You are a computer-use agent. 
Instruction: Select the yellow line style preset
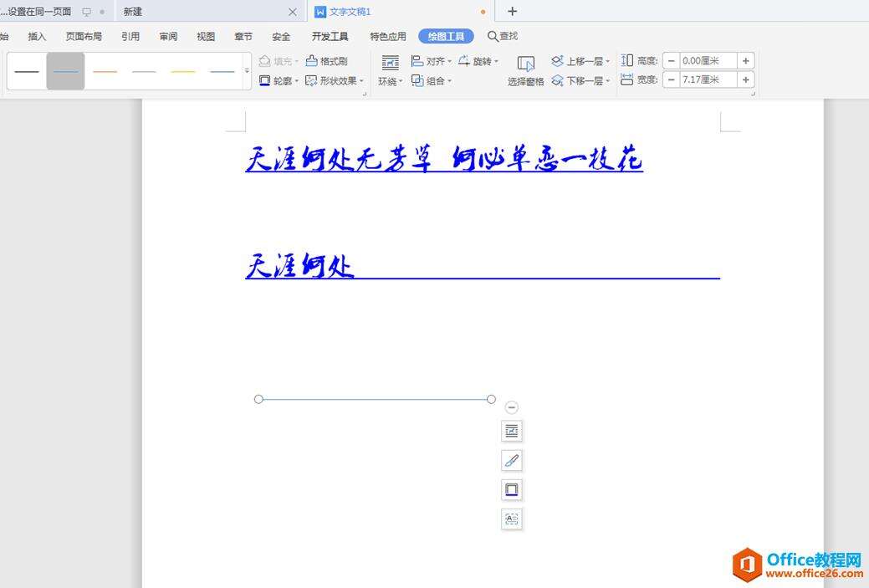(183, 71)
